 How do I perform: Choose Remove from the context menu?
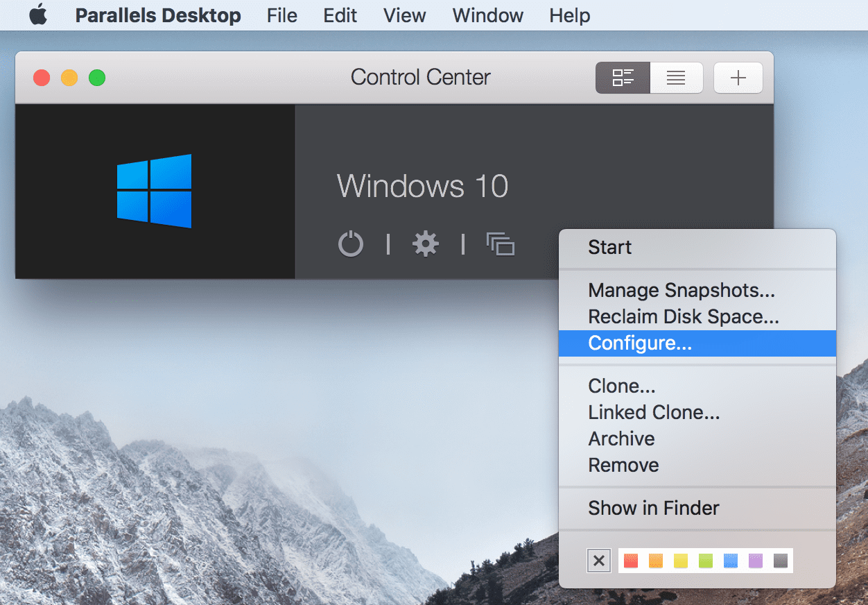point(697,465)
